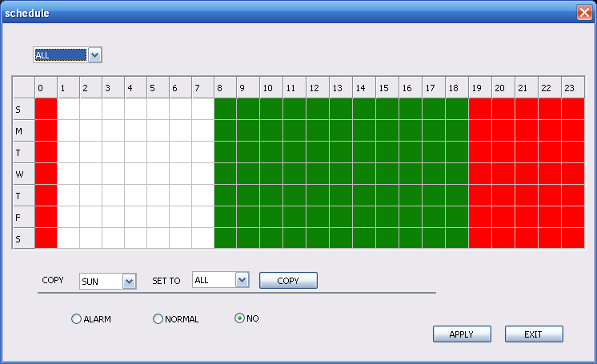Click the white cell at Monday hour 5
This screenshot has height=364, width=597.
coord(158,130)
